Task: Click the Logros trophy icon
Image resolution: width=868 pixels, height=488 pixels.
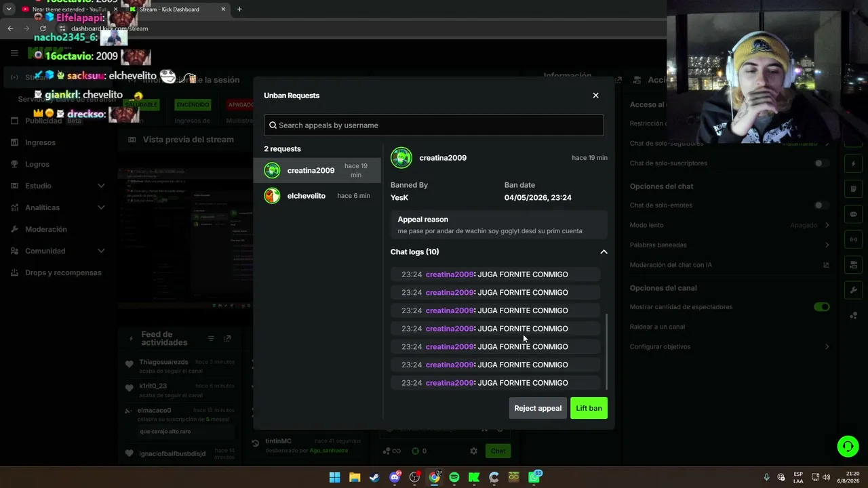Action: click(14, 164)
